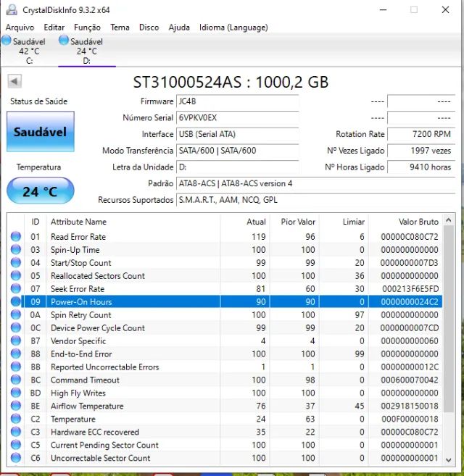Click the status icon for End-to-End Error
The height and width of the screenshot is (476, 464).
click(x=16, y=354)
